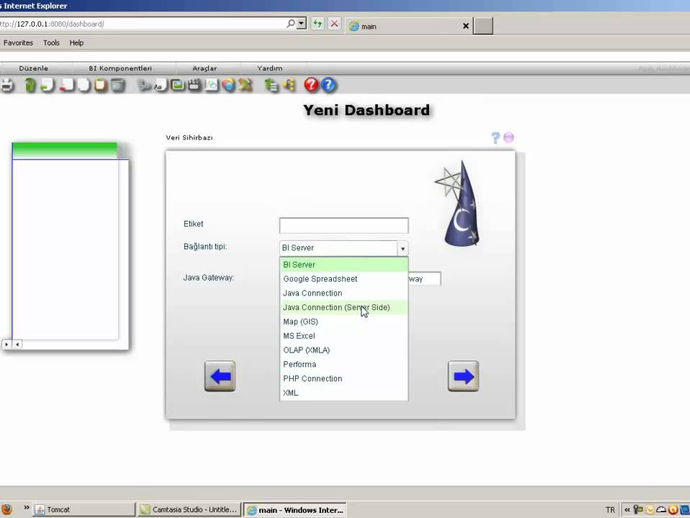Click the blue back arrow button
This screenshot has width=690, height=518.
click(x=220, y=376)
